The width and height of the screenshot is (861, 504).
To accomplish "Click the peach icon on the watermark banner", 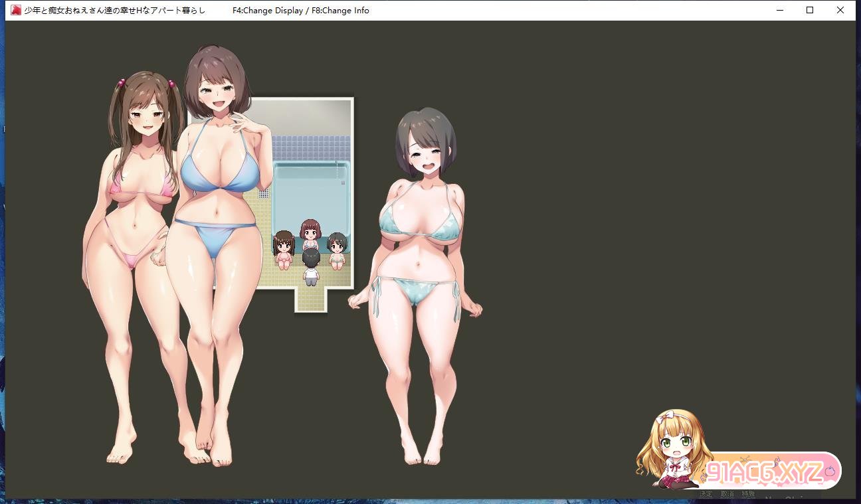I will click(829, 472).
